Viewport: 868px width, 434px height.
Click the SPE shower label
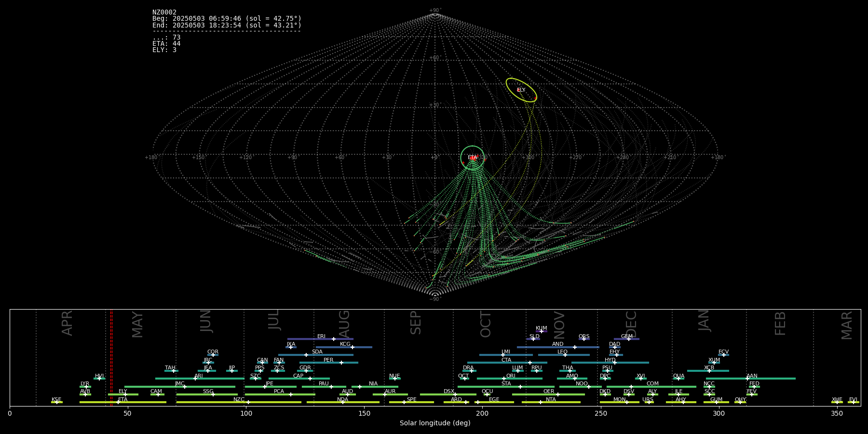tap(411, 400)
